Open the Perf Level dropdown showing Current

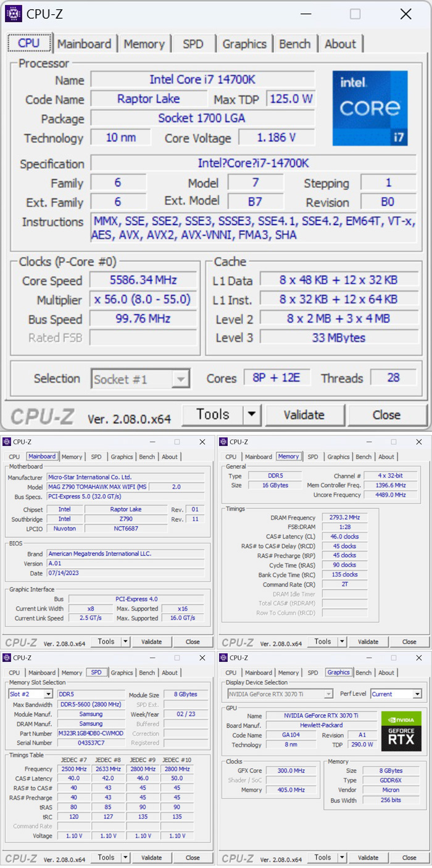pos(417,694)
